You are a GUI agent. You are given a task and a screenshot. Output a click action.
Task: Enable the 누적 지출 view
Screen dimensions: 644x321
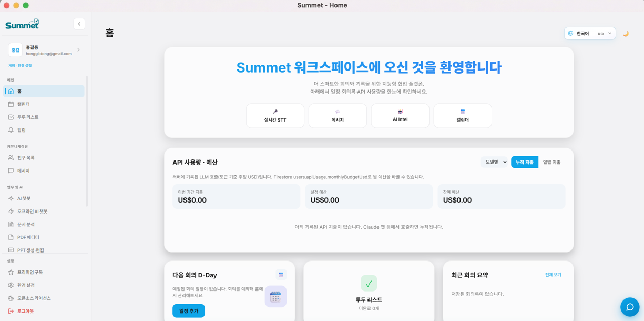(524, 162)
